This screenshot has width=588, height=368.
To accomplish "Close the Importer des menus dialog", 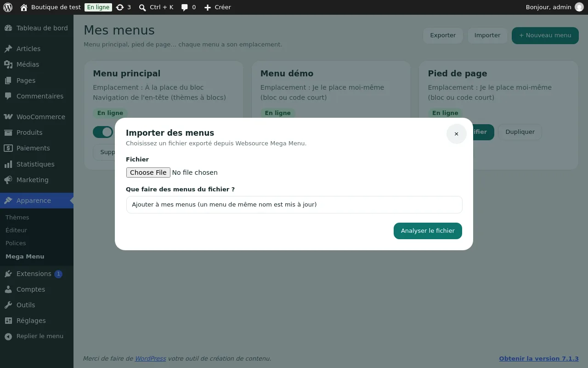I will (x=456, y=134).
